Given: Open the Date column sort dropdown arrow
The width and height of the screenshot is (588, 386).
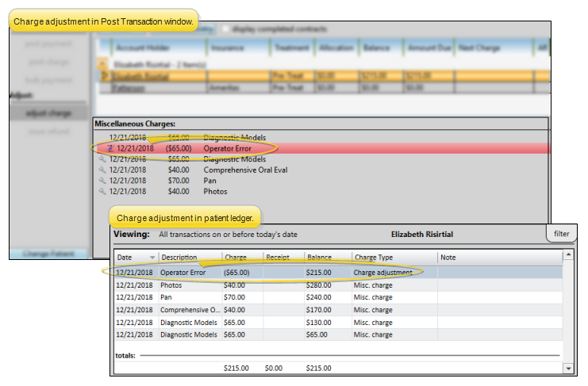Looking at the screenshot, I should [x=152, y=258].
